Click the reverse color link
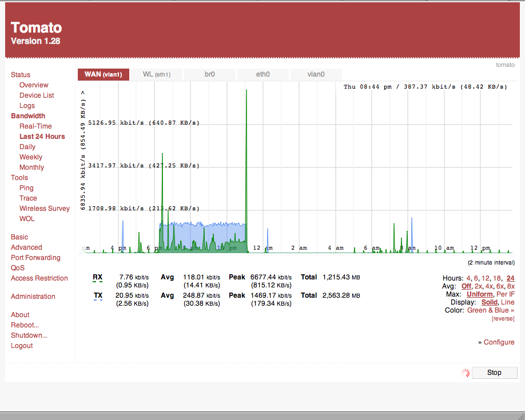The height and width of the screenshot is (420, 525). (503, 318)
